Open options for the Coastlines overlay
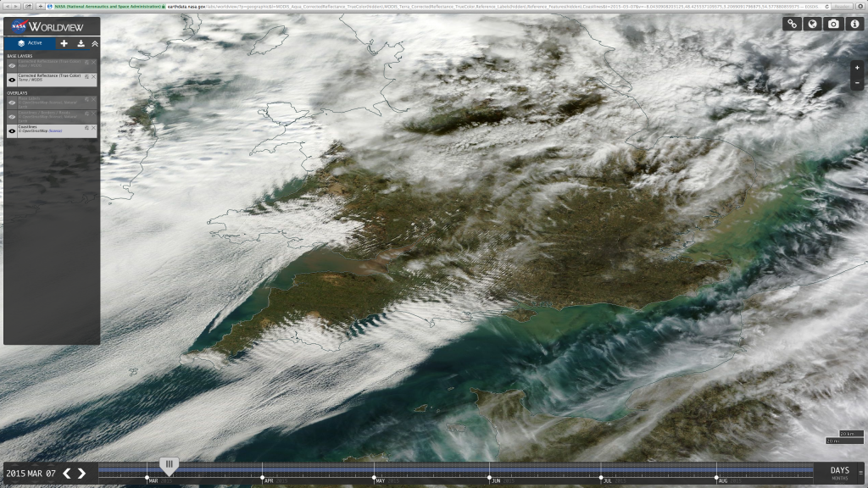This screenshot has width=868, height=488. point(87,128)
